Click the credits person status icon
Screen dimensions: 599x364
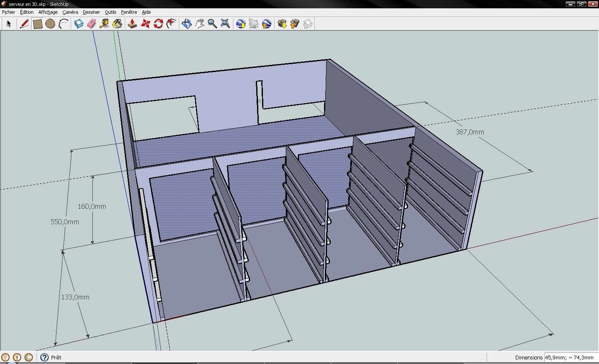point(17,357)
